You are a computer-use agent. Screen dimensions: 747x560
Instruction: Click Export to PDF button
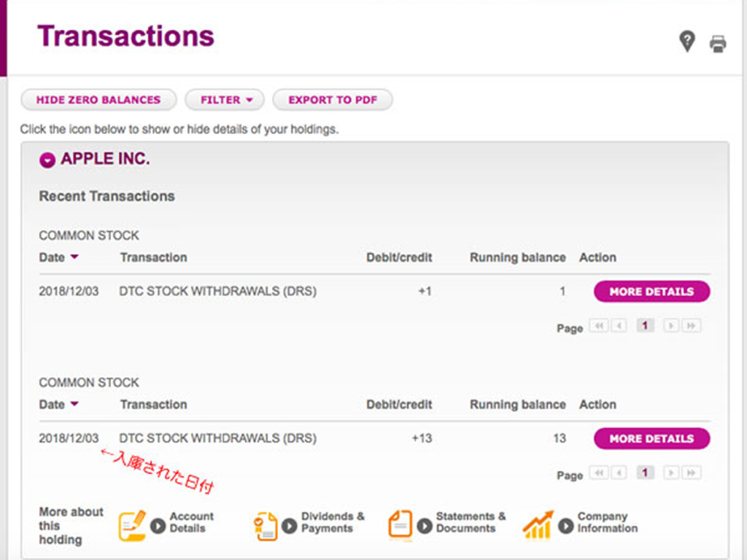coord(333,100)
